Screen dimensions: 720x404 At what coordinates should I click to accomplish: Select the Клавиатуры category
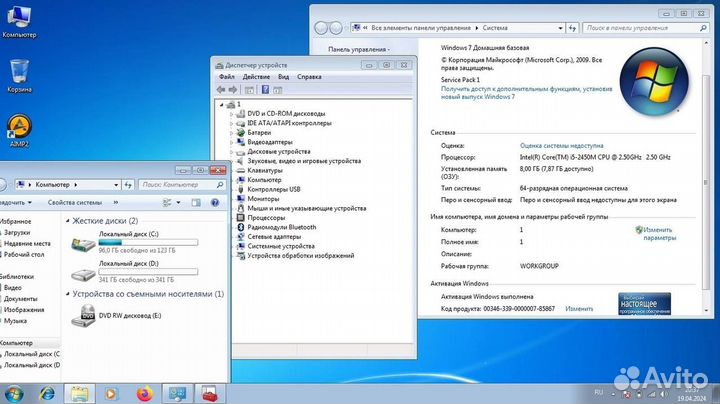point(265,170)
